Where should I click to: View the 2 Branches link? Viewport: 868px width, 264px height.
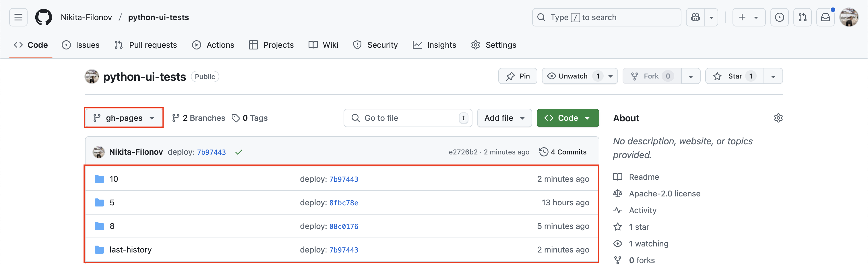[198, 118]
